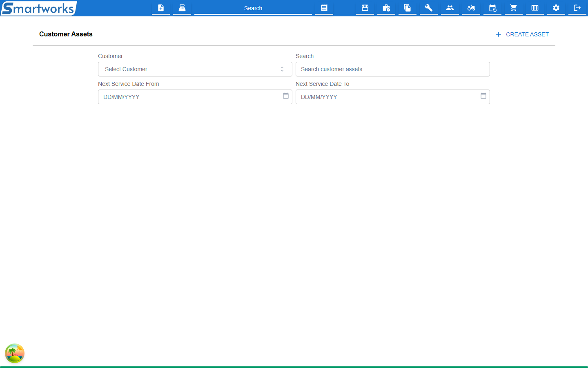Open the new document icon in top bar
The width and height of the screenshot is (588, 368).
click(161, 8)
